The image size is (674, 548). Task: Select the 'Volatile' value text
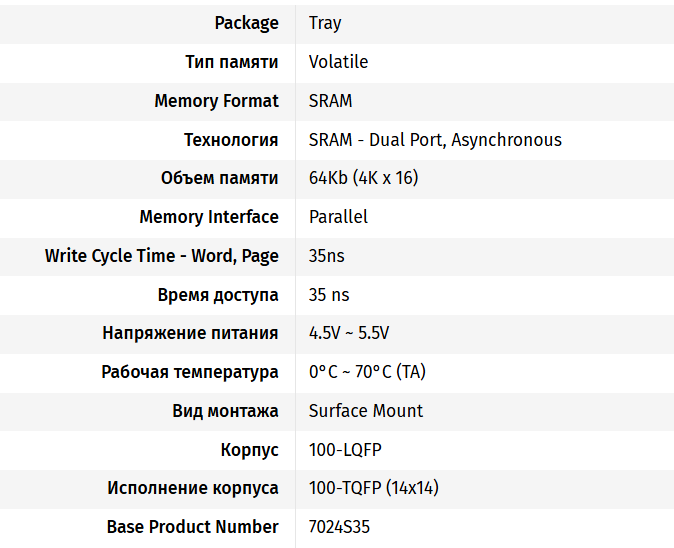click(x=338, y=62)
